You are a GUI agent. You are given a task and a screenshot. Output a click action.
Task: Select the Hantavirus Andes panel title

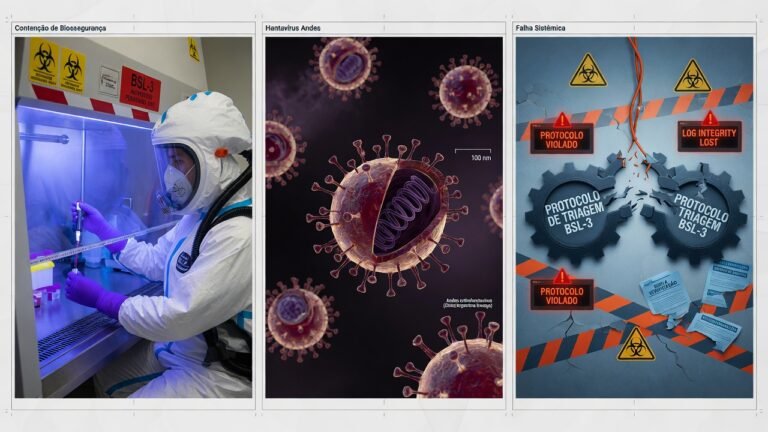[x=293, y=28]
